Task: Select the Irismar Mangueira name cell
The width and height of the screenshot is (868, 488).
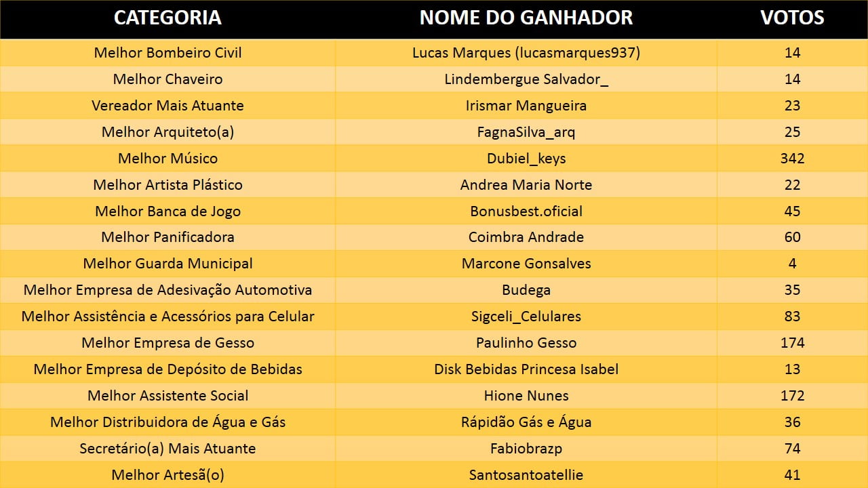Action: (x=526, y=106)
